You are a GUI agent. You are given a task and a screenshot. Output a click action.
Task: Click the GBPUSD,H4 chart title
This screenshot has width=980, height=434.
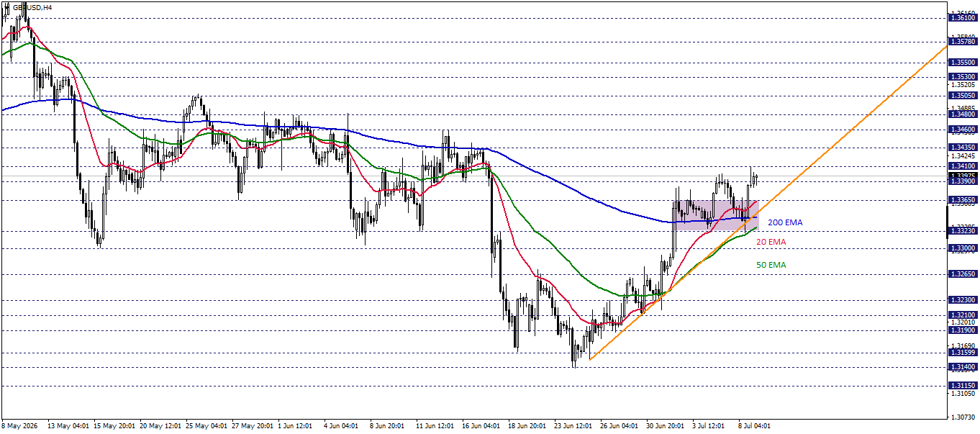click(x=32, y=7)
